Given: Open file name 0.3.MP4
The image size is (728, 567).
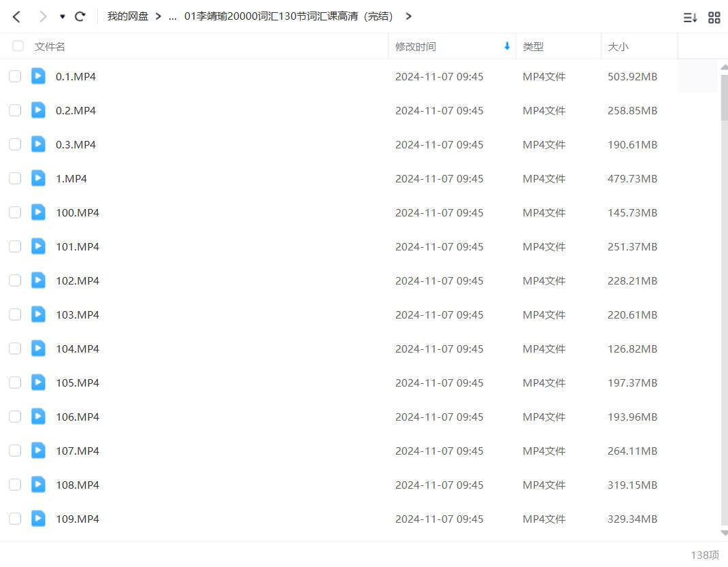Looking at the screenshot, I should tap(76, 145).
